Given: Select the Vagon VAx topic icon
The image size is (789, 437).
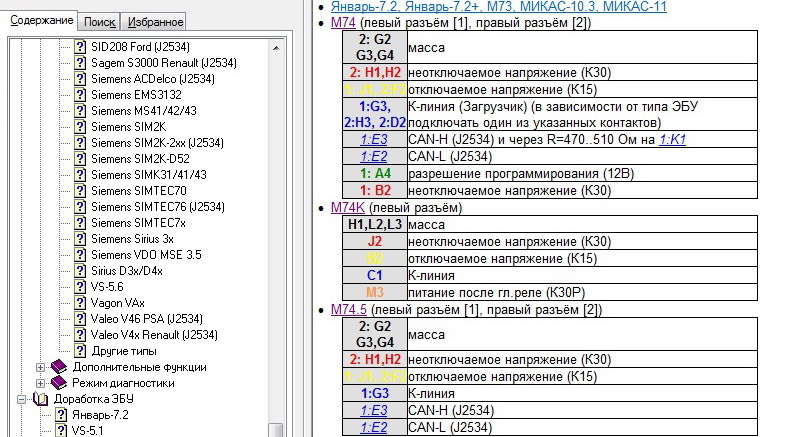Looking at the screenshot, I should click(x=80, y=303).
